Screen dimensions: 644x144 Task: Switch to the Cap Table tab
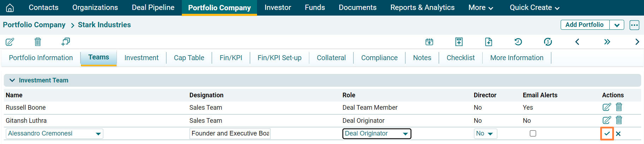click(189, 58)
